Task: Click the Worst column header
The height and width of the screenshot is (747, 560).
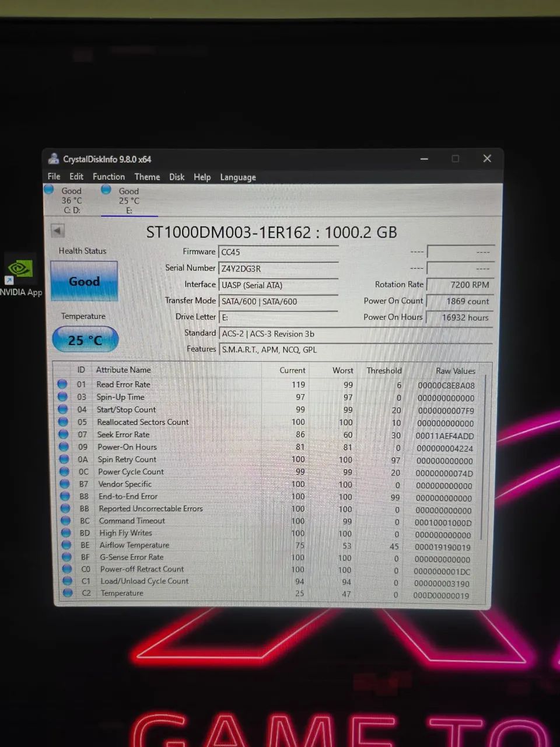Action: click(x=343, y=371)
